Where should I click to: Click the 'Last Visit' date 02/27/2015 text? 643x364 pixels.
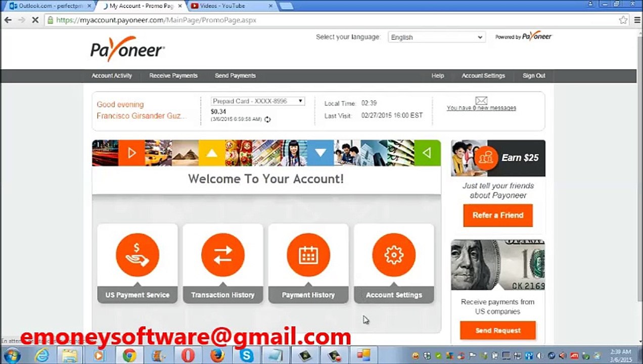pyautogui.click(x=392, y=115)
